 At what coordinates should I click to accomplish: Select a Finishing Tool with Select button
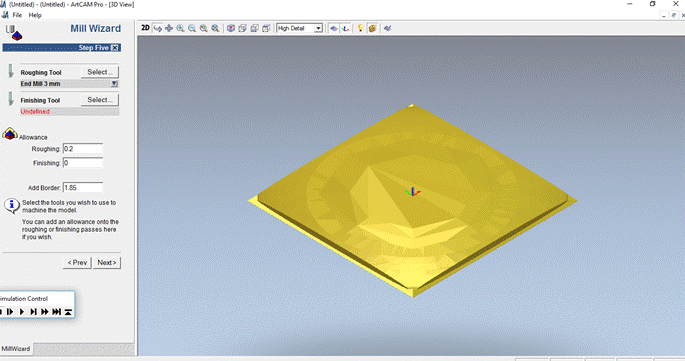pyautogui.click(x=100, y=100)
